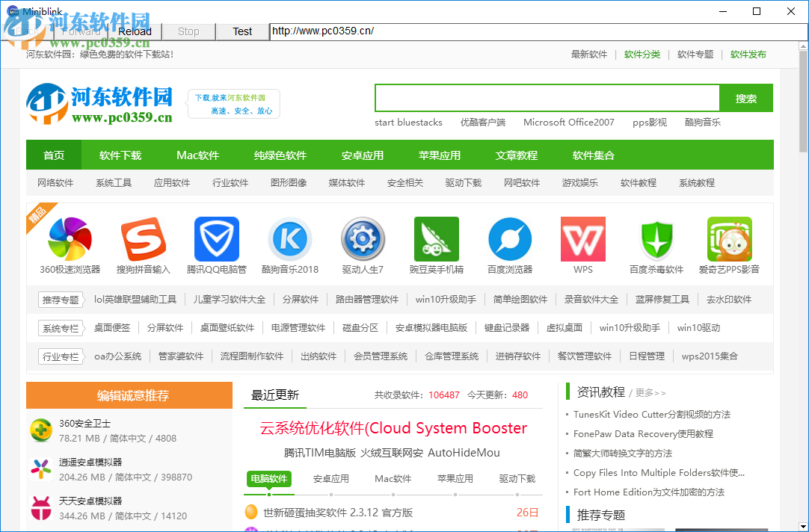
Task: Open the 苹果应用 navigation item
Action: (440, 155)
